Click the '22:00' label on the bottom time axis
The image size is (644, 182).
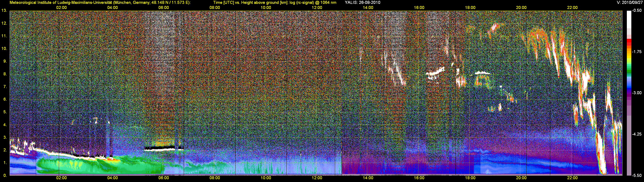[572, 178]
